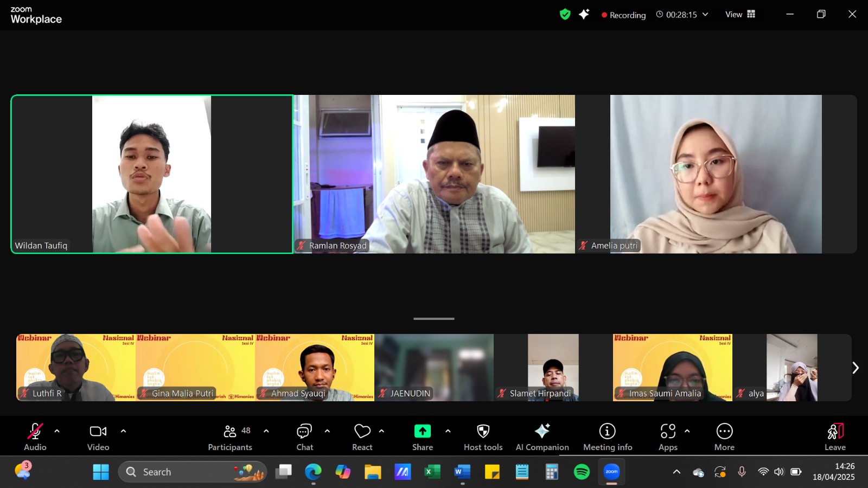Click the encryption shield icon
The width and height of the screenshot is (868, 488).
point(565,15)
